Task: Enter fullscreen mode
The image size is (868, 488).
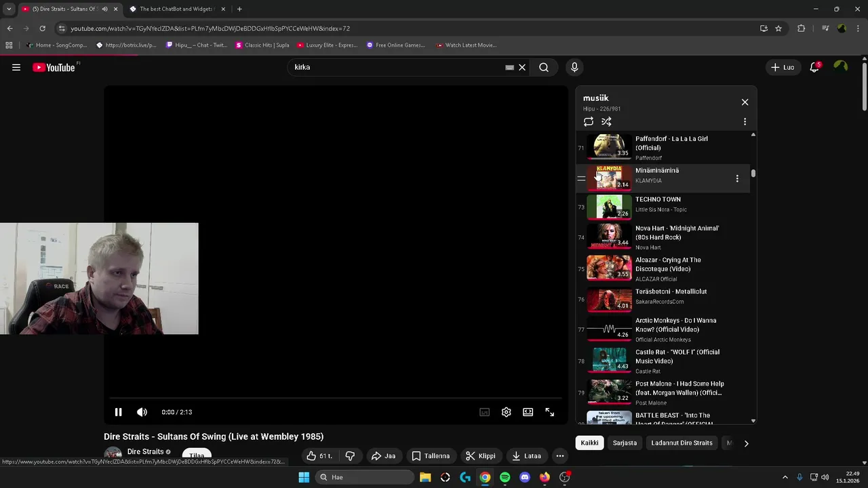Action: click(550, 412)
